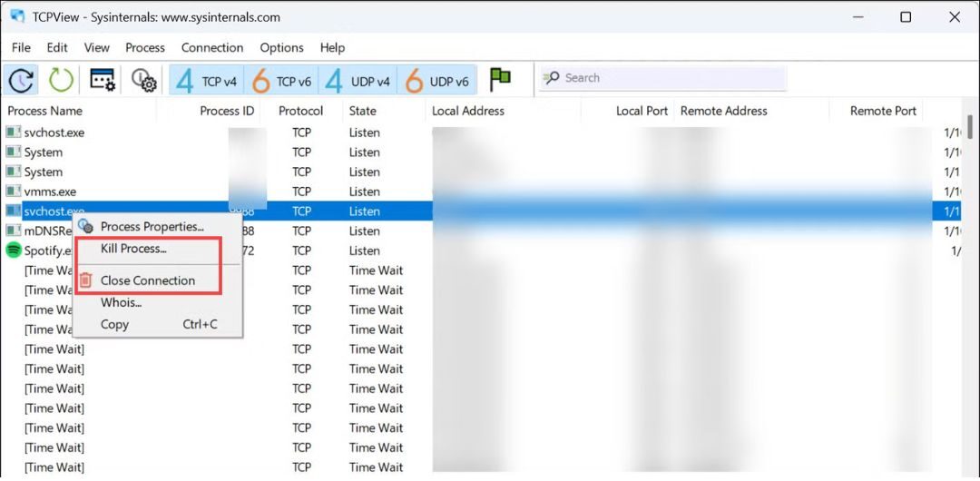Screen dimensions: 980x481
Task: Click the green flag states filter icon
Action: 500,79
